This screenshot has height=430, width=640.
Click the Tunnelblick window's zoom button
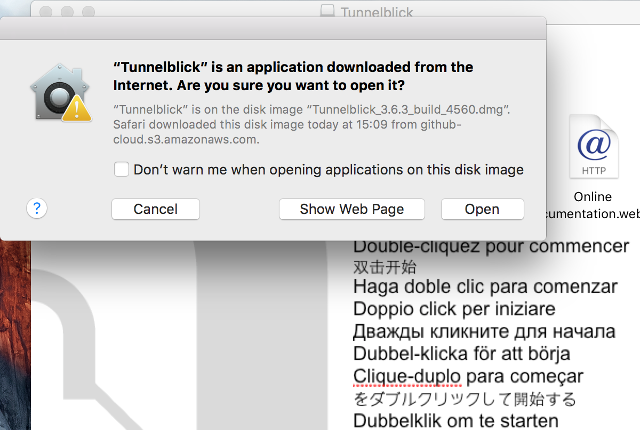point(89,11)
